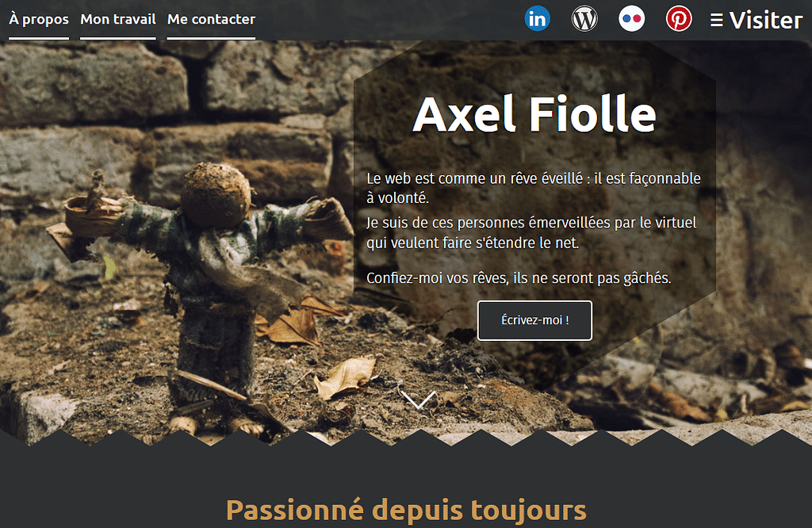Click the down chevron arrow below hero
This screenshot has width=812, height=528.
click(x=418, y=399)
